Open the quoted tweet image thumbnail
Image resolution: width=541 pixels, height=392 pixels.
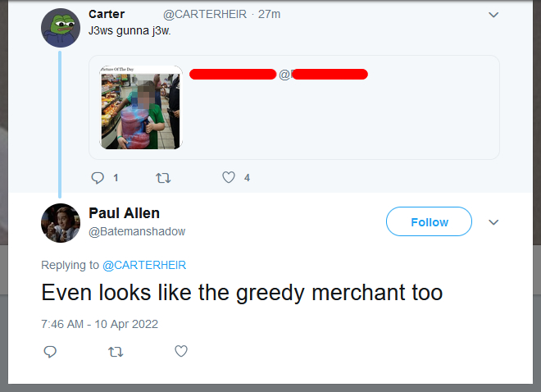pyautogui.click(x=141, y=107)
